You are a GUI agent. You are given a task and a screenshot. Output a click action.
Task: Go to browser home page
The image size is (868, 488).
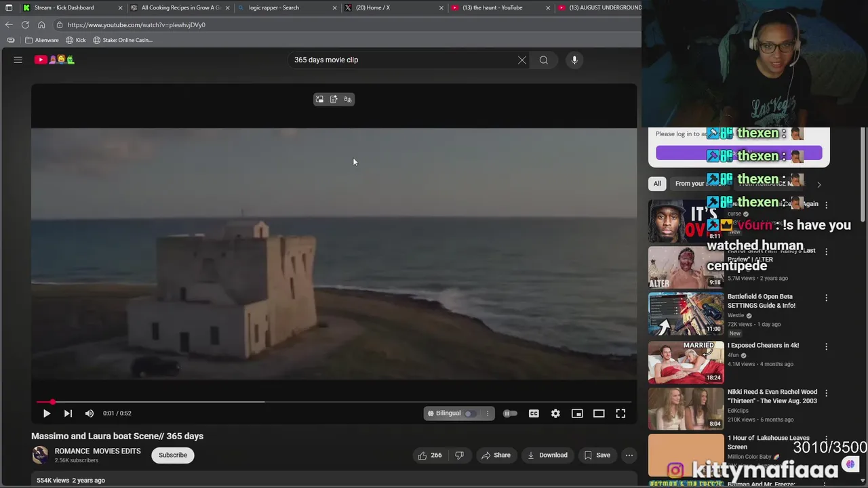[x=41, y=25]
